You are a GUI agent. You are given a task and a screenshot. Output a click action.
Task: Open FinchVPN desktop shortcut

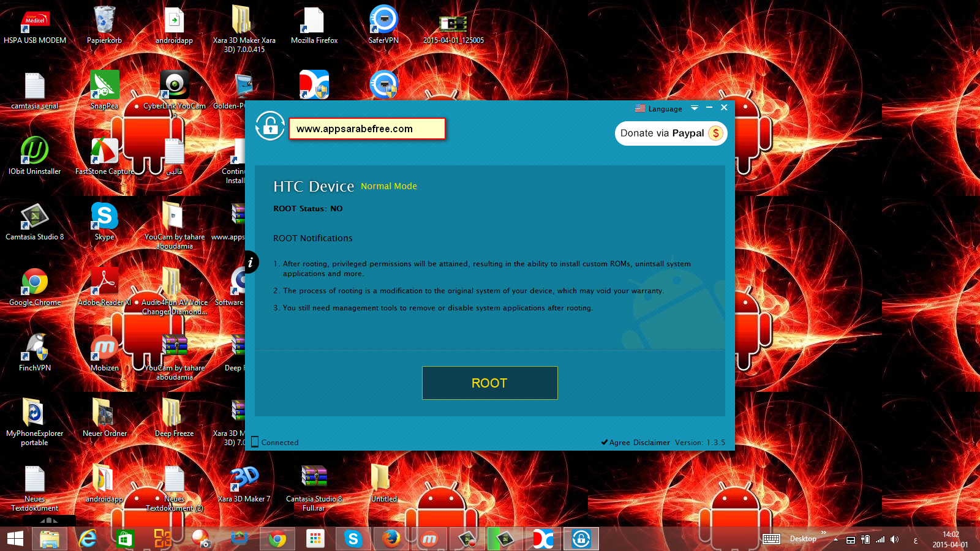(x=35, y=353)
